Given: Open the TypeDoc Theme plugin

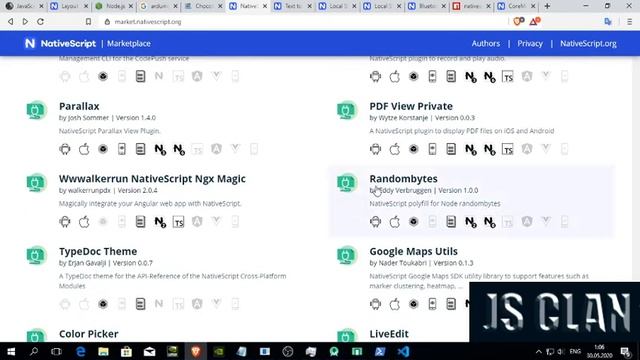Looking at the screenshot, I should (x=98, y=251).
